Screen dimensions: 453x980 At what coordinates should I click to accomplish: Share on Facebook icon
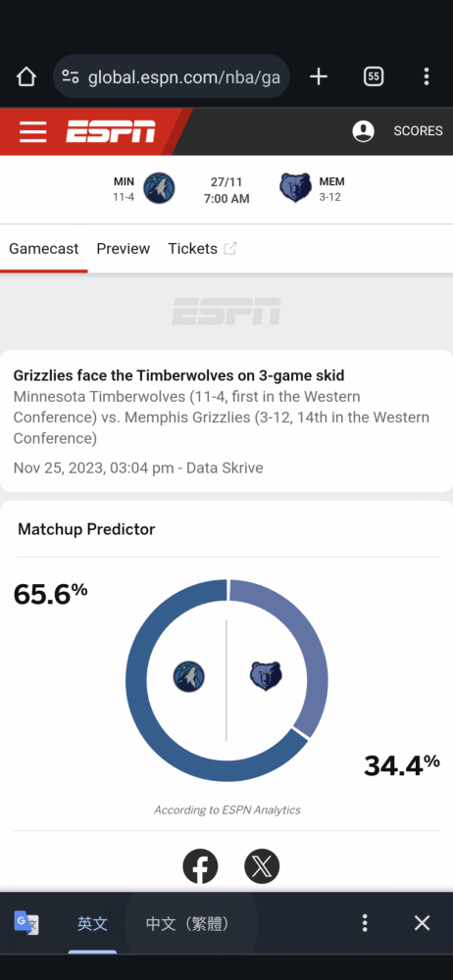pyautogui.click(x=200, y=866)
